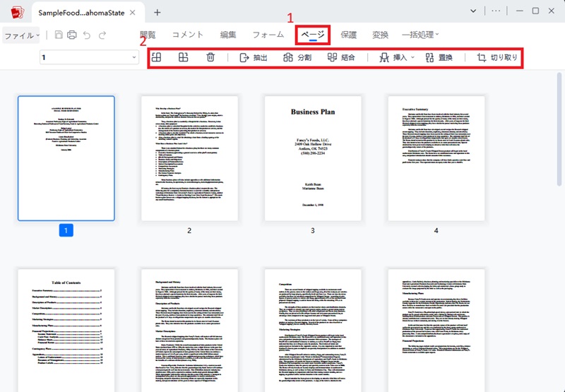Select the Table of Contents page thumbnail
Viewport: 565px width, 392px height.
[66, 331]
